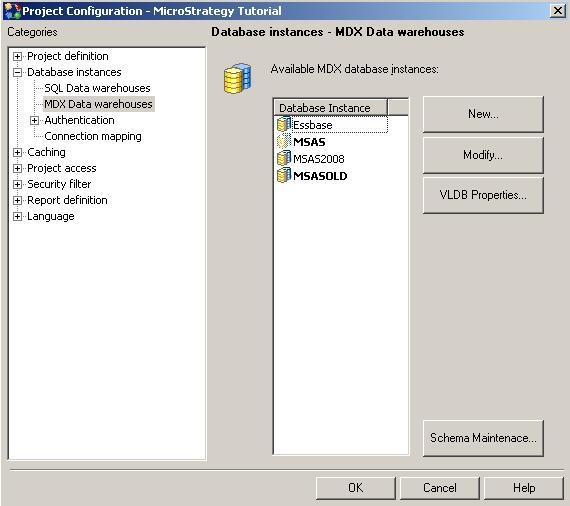The width and height of the screenshot is (570, 506).
Task: Click the MSAS2008 database instance icon
Action: pos(284,158)
